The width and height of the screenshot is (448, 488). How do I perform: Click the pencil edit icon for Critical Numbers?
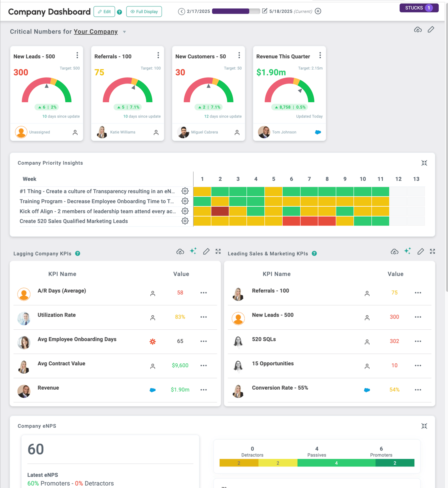[x=431, y=30]
